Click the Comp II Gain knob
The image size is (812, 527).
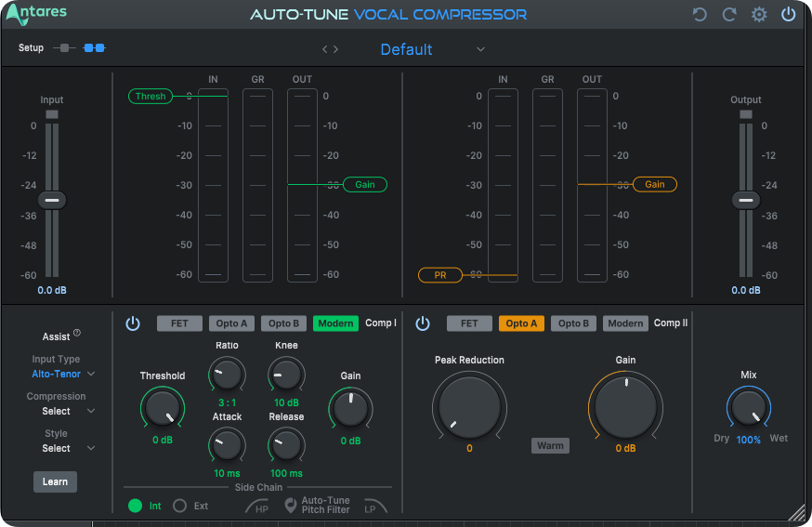(x=625, y=406)
